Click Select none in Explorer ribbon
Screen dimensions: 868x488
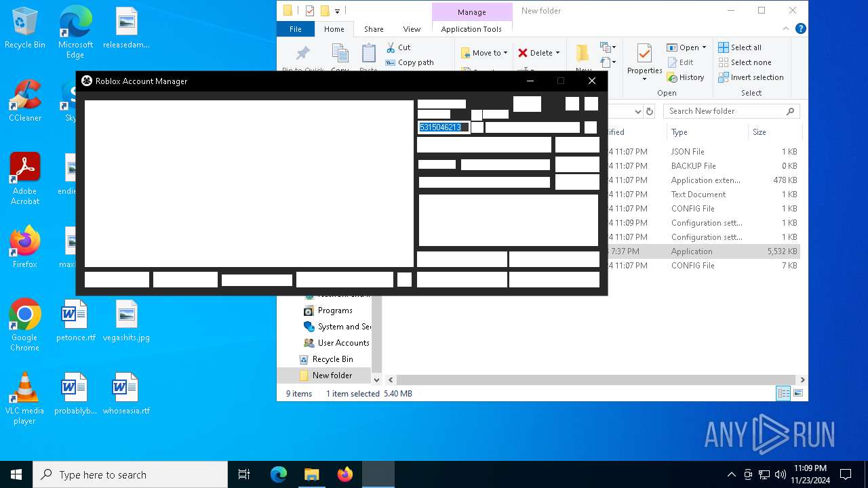tap(745, 62)
